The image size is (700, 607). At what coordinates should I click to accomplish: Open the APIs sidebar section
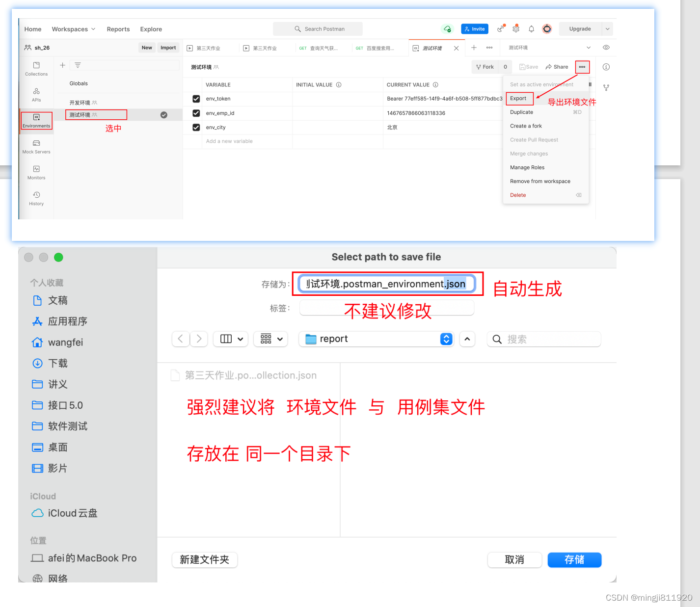[x=36, y=95]
